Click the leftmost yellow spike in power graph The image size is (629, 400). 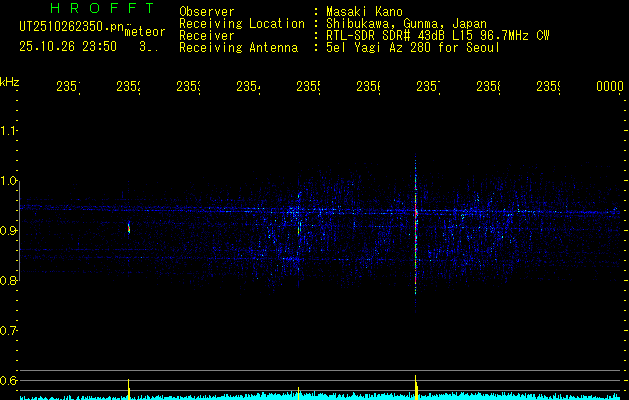[x=129, y=388]
